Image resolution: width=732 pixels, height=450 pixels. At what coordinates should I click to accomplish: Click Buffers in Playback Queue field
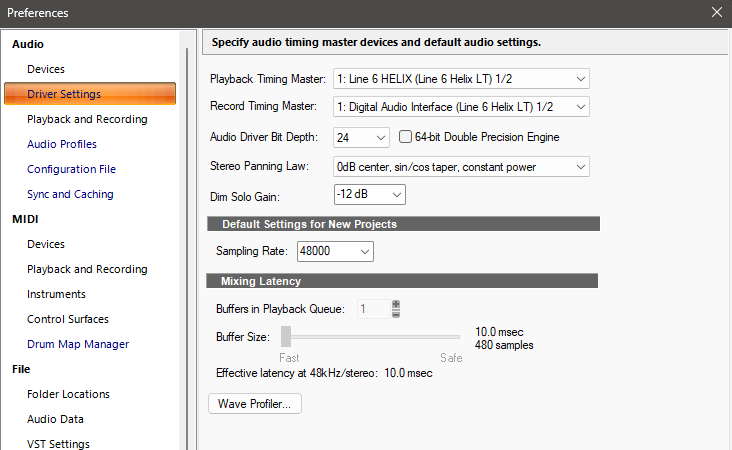point(372,309)
